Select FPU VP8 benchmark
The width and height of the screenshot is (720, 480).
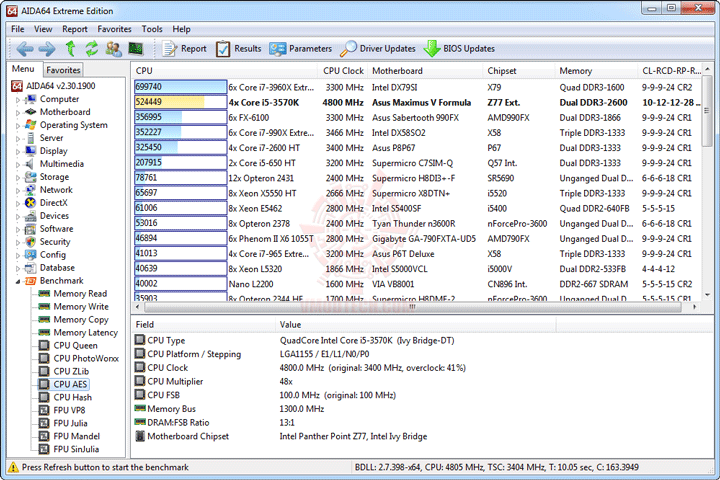click(x=69, y=410)
